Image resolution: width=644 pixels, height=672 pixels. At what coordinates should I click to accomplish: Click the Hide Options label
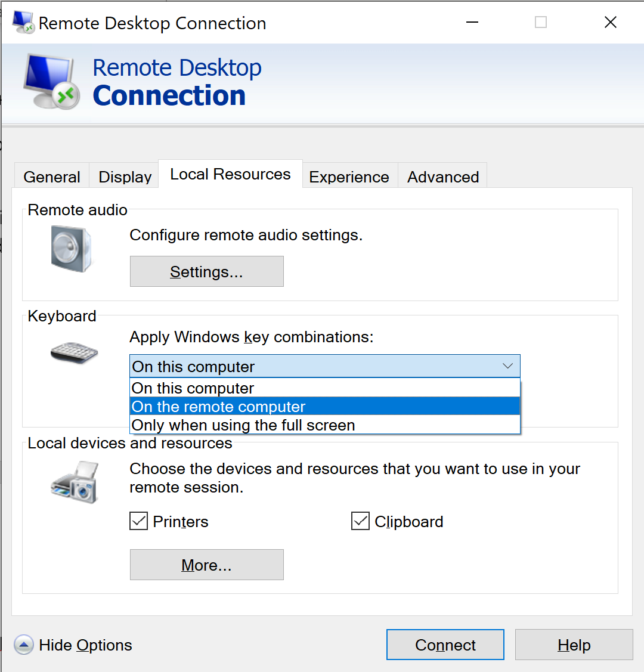tap(85, 645)
